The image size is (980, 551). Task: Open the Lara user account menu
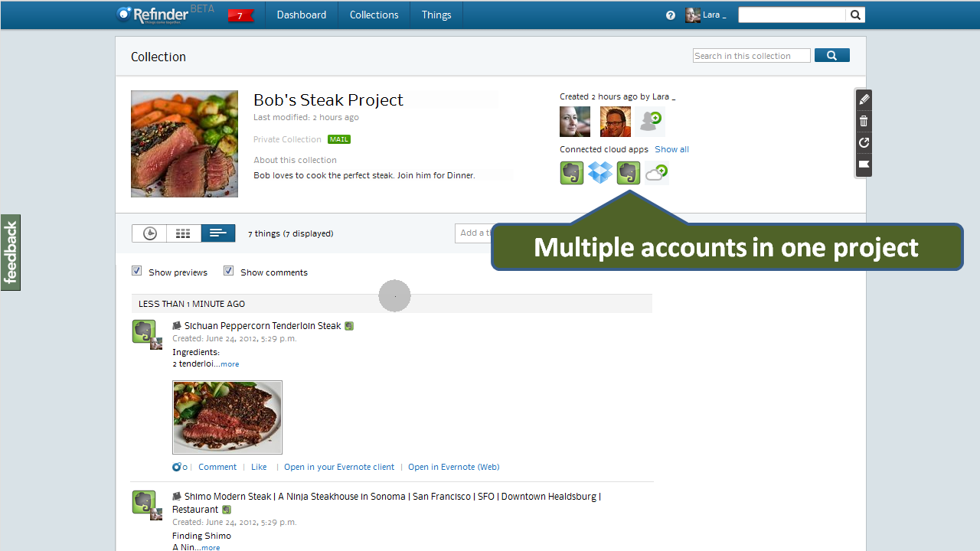tap(705, 15)
